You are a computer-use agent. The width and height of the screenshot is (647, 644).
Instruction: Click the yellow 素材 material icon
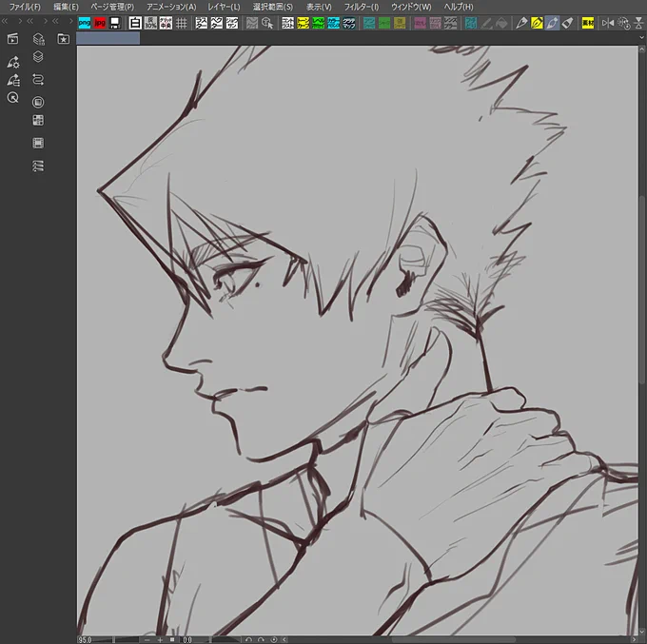588,23
